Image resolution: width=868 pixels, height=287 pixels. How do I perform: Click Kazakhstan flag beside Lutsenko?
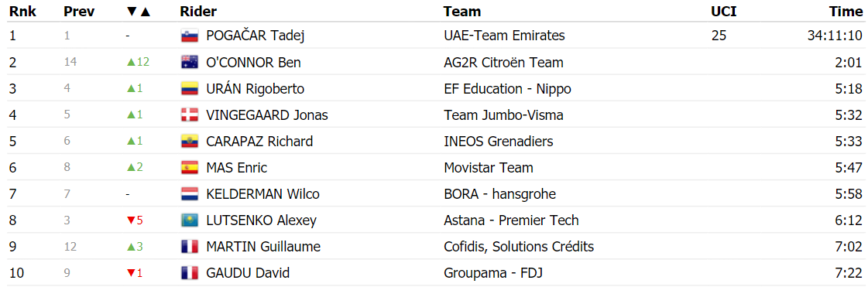coord(190,220)
